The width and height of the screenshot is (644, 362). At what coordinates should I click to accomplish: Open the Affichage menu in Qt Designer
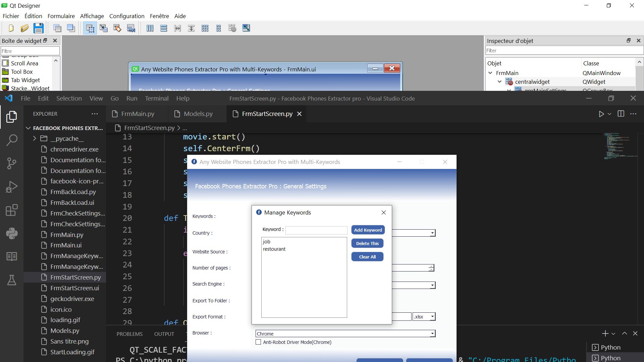click(92, 16)
